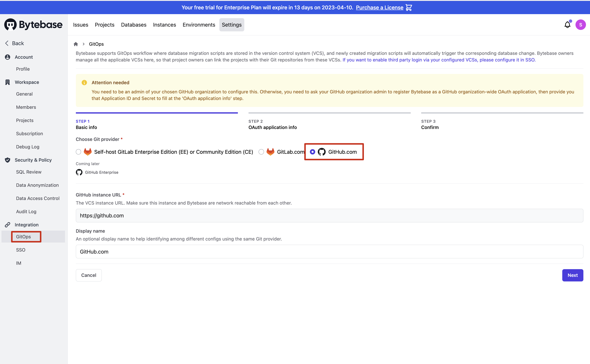Click Step 2 OAuth application info

click(272, 127)
